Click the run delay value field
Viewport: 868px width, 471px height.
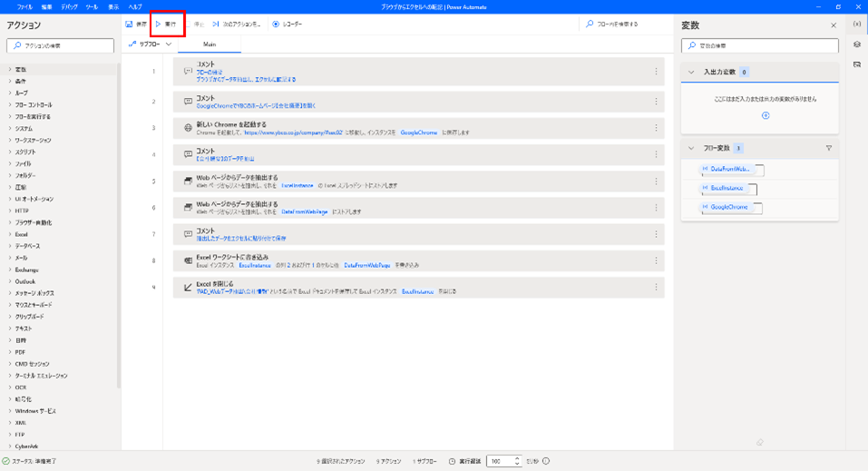click(x=501, y=461)
